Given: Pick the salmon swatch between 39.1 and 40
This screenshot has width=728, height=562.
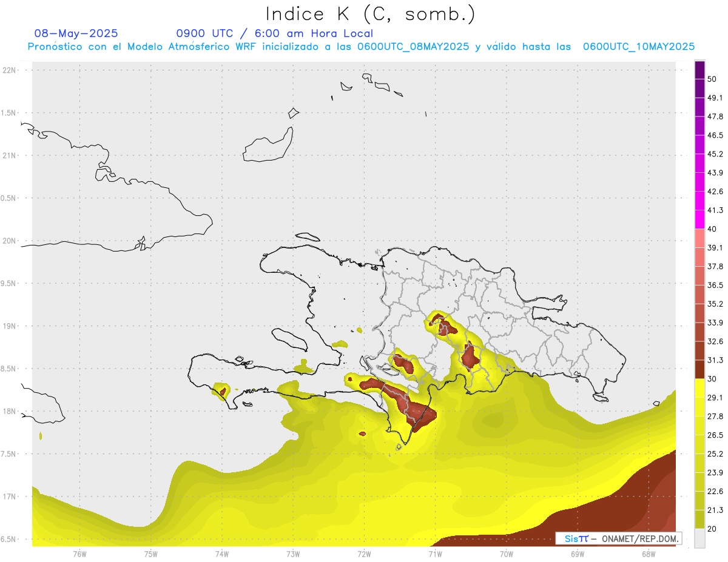Looking at the screenshot, I should click(699, 238).
